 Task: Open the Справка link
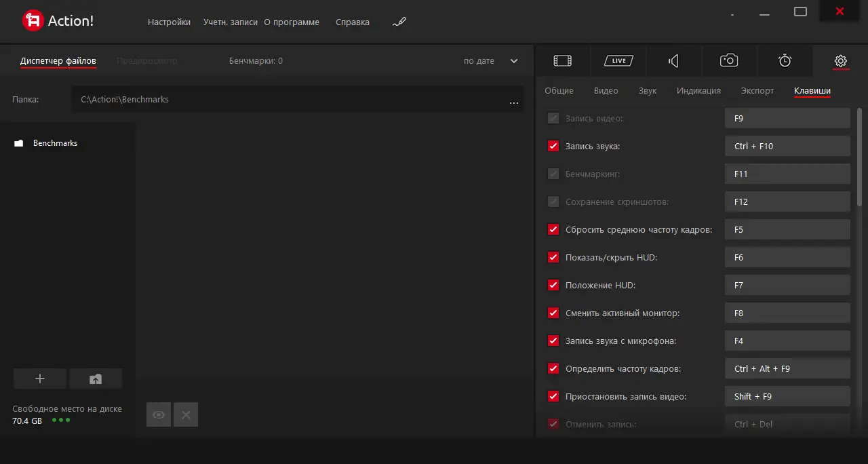[353, 22]
